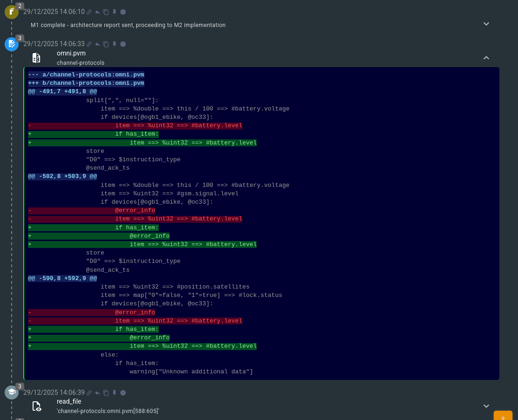The image size is (518, 420).
Task: Click the blue file-edit avatar icon
Action: tap(12, 44)
